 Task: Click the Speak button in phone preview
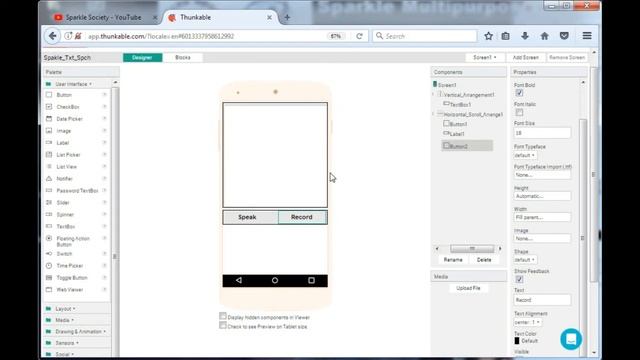[x=251, y=217]
